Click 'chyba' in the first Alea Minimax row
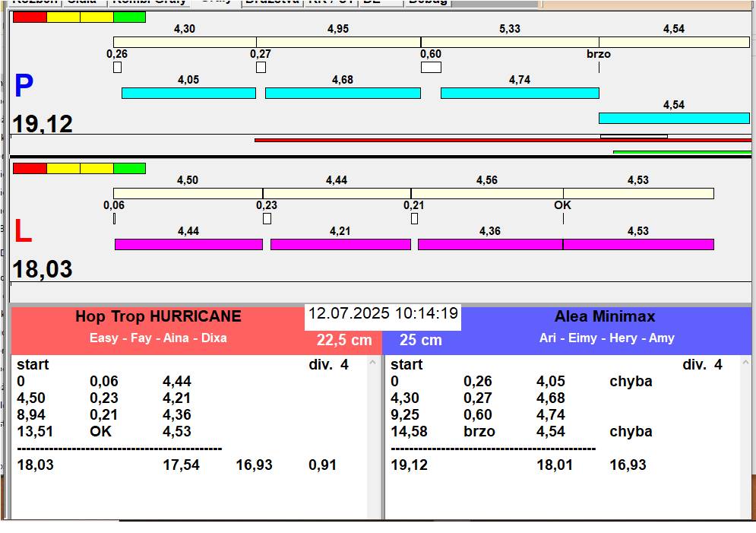 coord(631,382)
